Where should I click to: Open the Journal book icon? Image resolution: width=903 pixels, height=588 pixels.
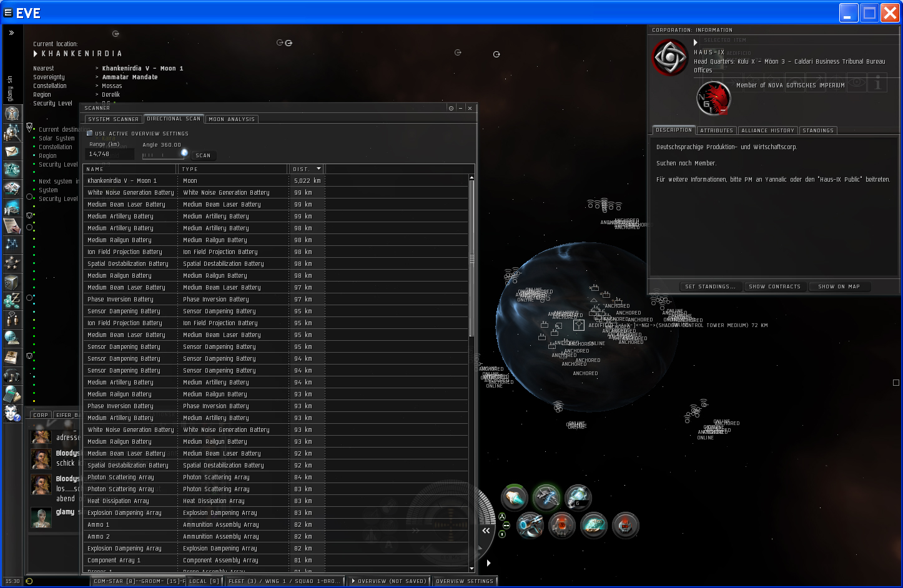12,356
